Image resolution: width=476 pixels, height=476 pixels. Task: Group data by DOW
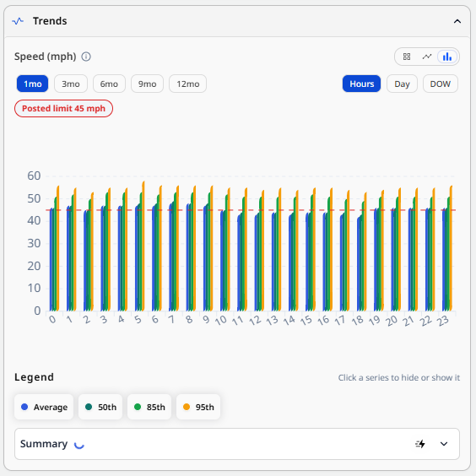[x=441, y=84]
